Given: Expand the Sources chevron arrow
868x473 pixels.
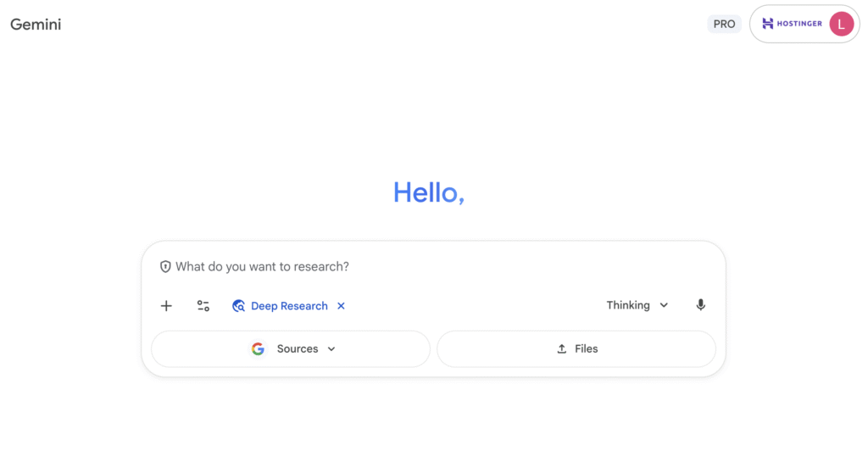Looking at the screenshot, I should tap(331, 348).
